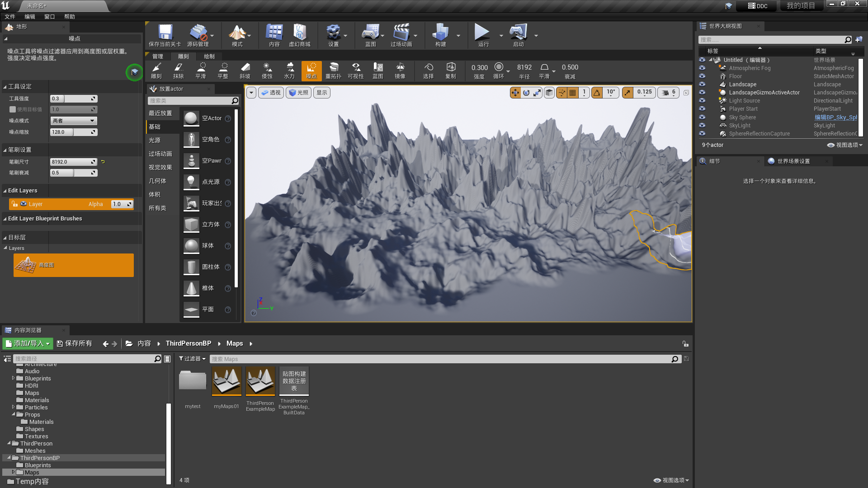Switch to the Paint (绘制) tab
The height and width of the screenshot is (488, 868).
209,56
